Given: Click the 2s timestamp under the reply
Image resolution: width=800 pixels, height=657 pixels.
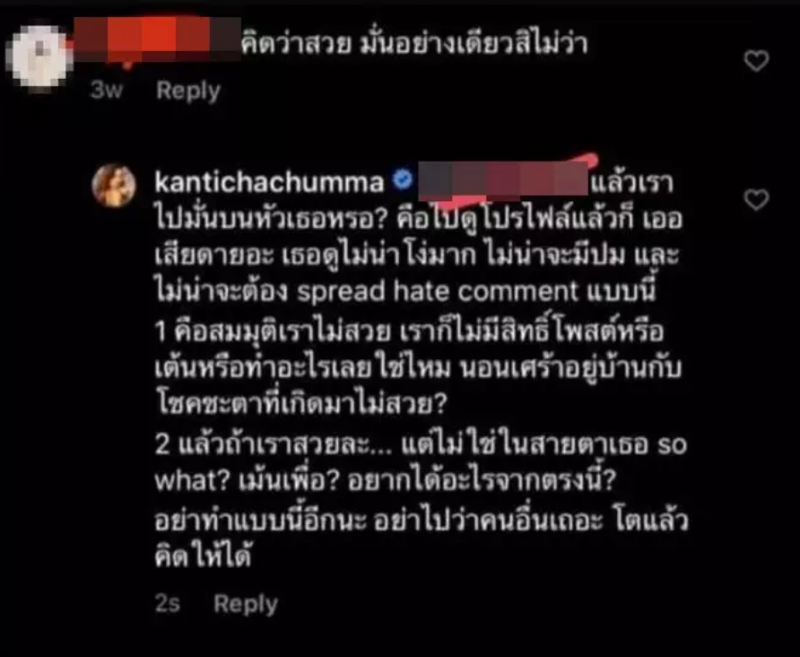Looking at the screenshot, I should [x=167, y=603].
